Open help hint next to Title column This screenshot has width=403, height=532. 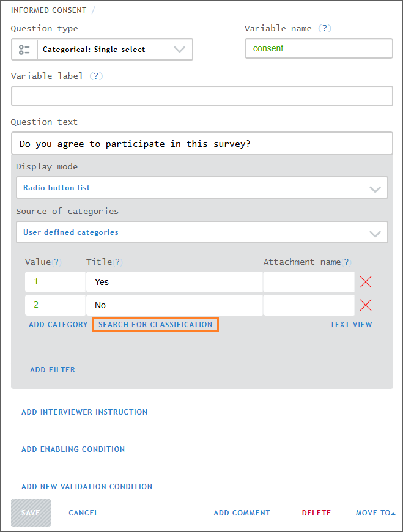point(117,262)
